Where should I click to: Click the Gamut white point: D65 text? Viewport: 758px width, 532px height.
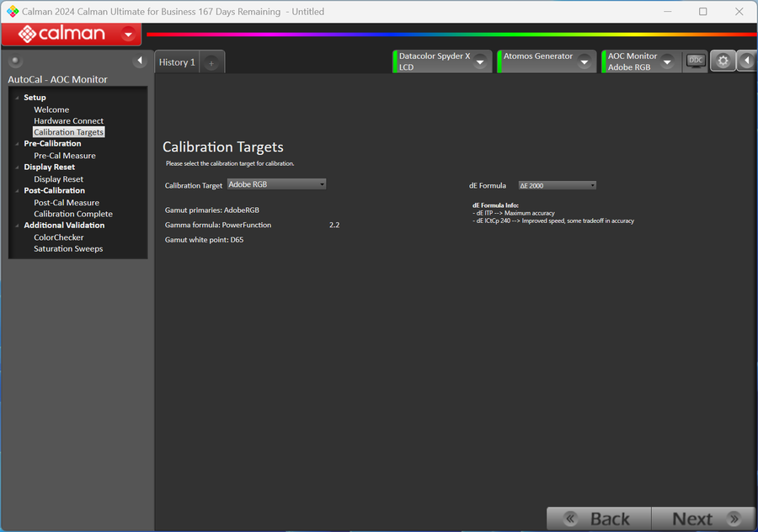point(204,240)
